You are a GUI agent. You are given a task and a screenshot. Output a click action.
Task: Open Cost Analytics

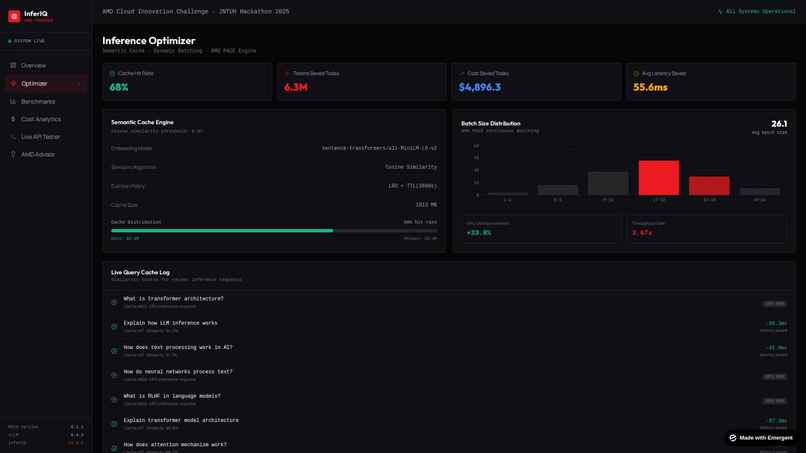click(x=46, y=119)
